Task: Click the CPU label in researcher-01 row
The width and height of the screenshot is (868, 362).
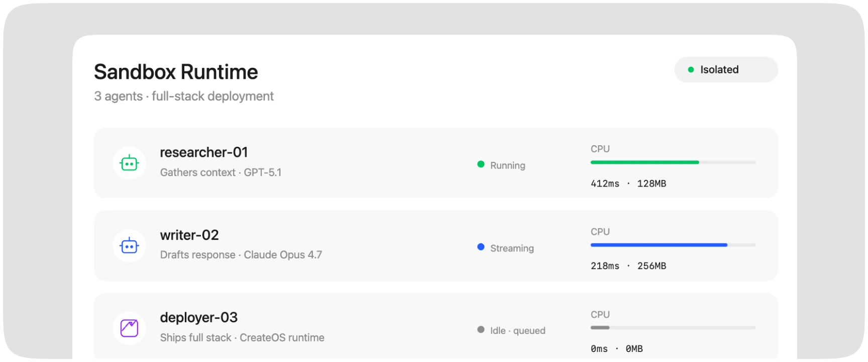Action: pos(600,149)
